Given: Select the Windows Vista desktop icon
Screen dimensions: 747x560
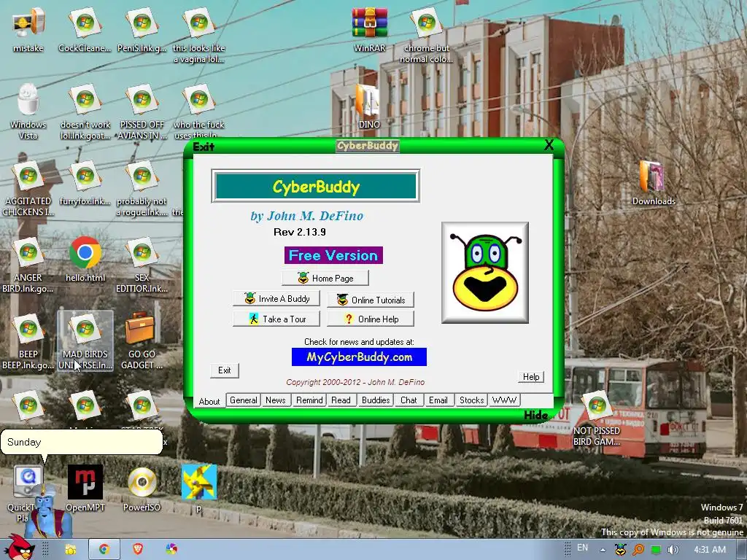Looking at the screenshot, I should click(x=28, y=112).
